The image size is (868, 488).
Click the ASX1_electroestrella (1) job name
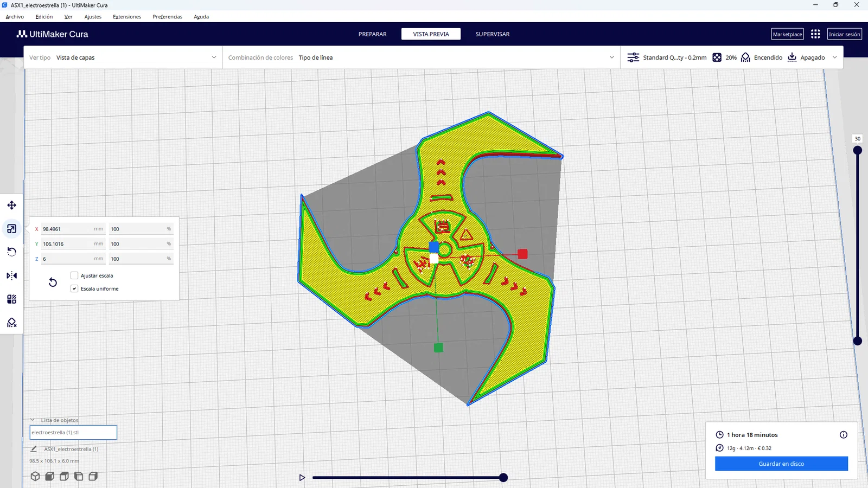71,449
